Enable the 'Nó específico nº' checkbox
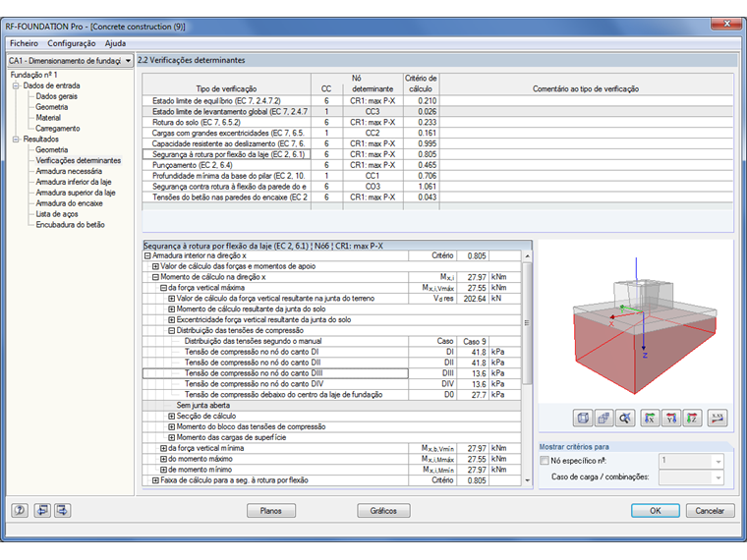Image resolution: width=747 pixels, height=560 pixels. tap(545, 461)
